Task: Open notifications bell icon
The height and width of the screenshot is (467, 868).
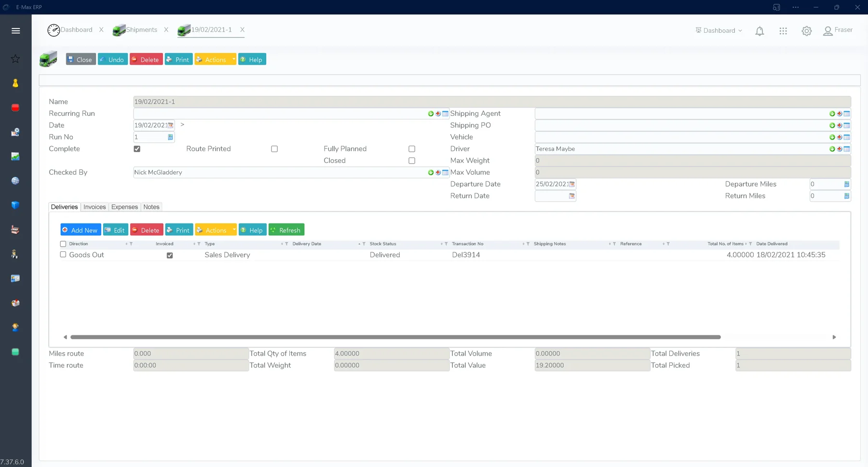Action: (x=759, y=31)
